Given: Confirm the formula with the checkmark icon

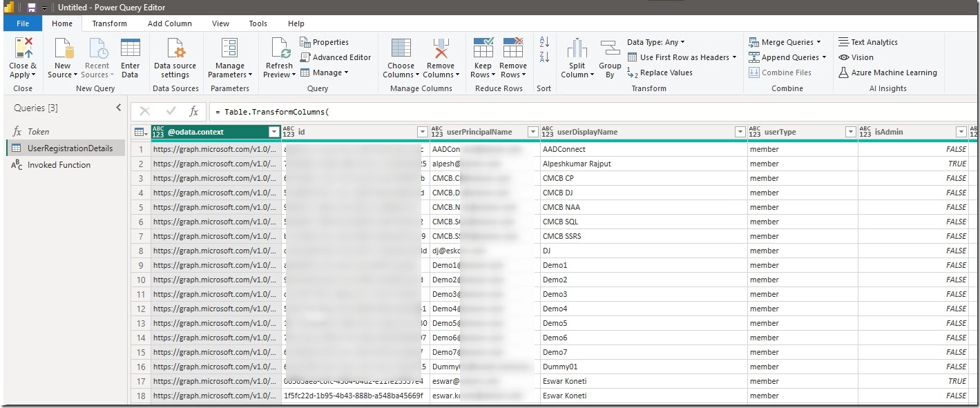Looking at the screenshot, I should (x=170, y=111).
